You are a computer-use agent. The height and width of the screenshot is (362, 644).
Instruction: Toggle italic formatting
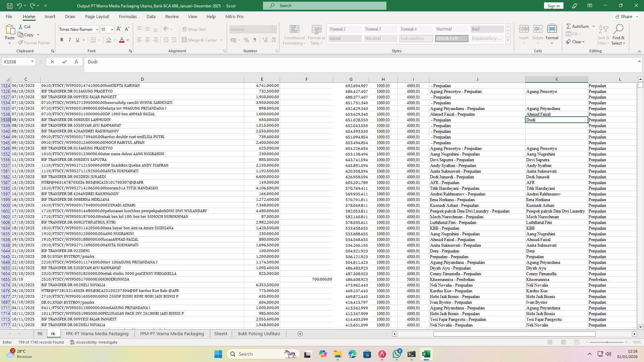(69, 40)
